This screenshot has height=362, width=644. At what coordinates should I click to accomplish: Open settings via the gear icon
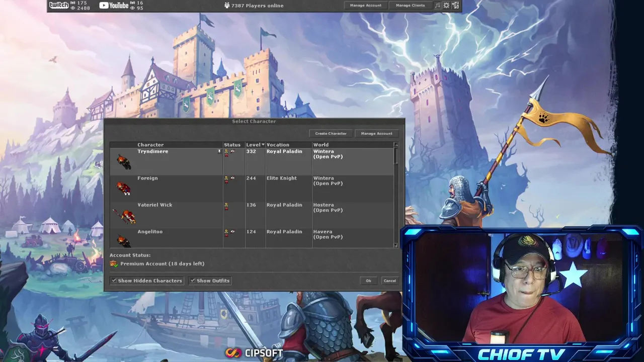446,6
